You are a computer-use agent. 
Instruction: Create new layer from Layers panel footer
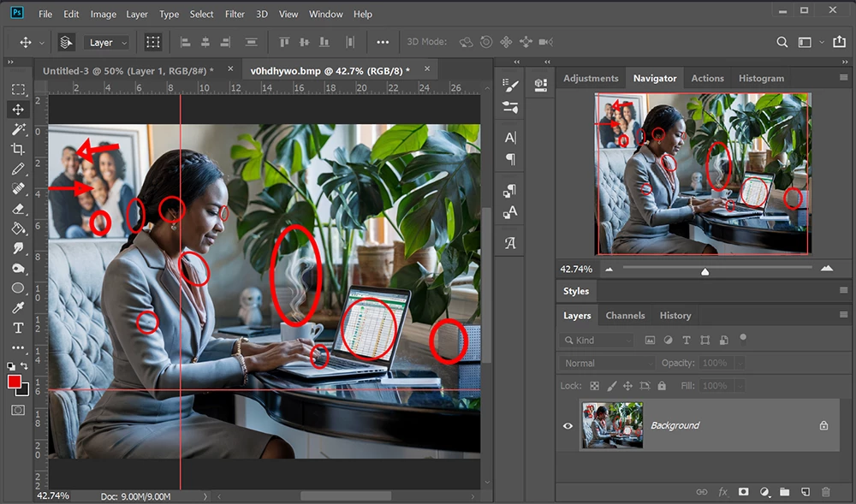[x=805, y=492]
